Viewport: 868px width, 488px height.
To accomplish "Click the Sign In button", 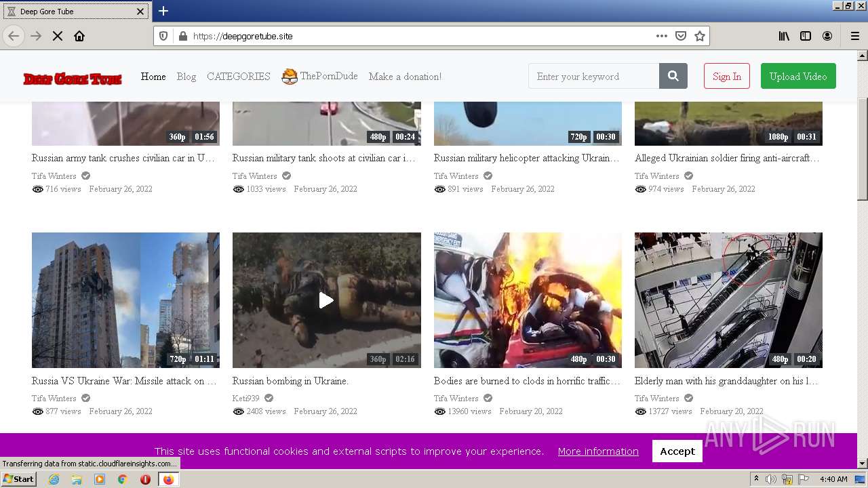I will [x=727, y=76].
